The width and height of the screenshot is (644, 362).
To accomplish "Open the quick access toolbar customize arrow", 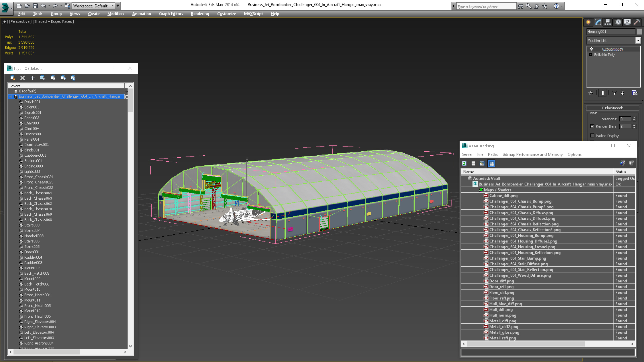I will coord(117,6).
